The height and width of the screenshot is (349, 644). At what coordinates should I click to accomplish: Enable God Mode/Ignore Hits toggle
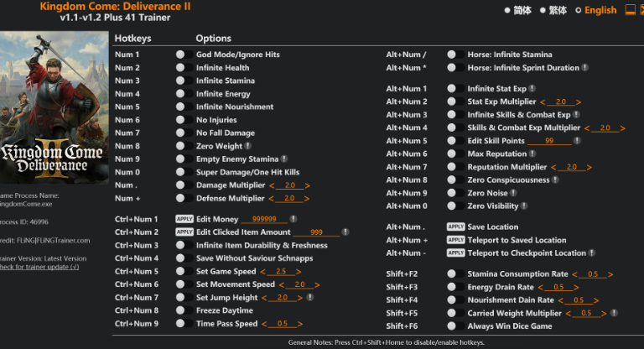point(180,55)
